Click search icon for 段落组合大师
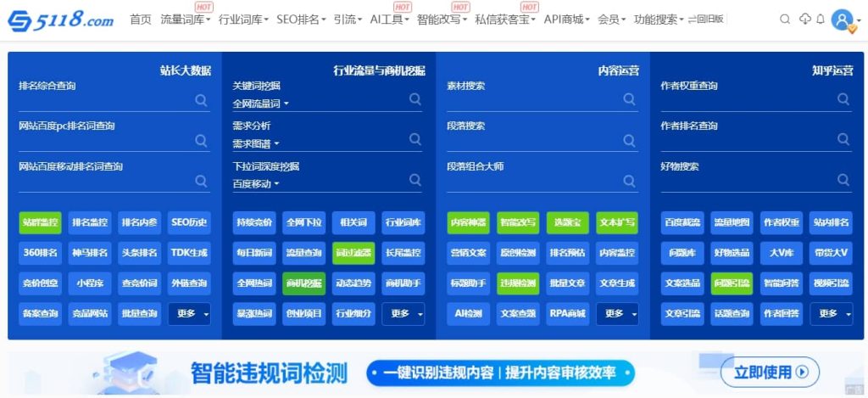Viewport: 868px width, 398px height. coord(630,181)
